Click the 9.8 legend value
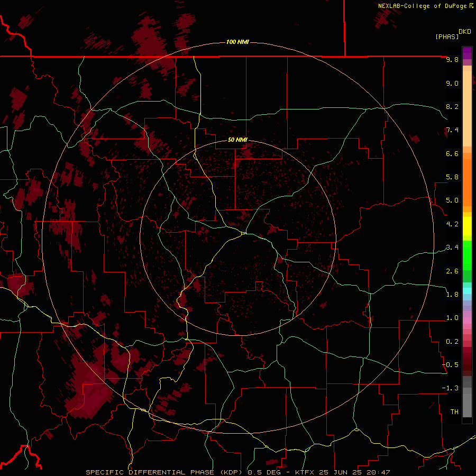The image size is (476, 476). [x=452, y=59]
